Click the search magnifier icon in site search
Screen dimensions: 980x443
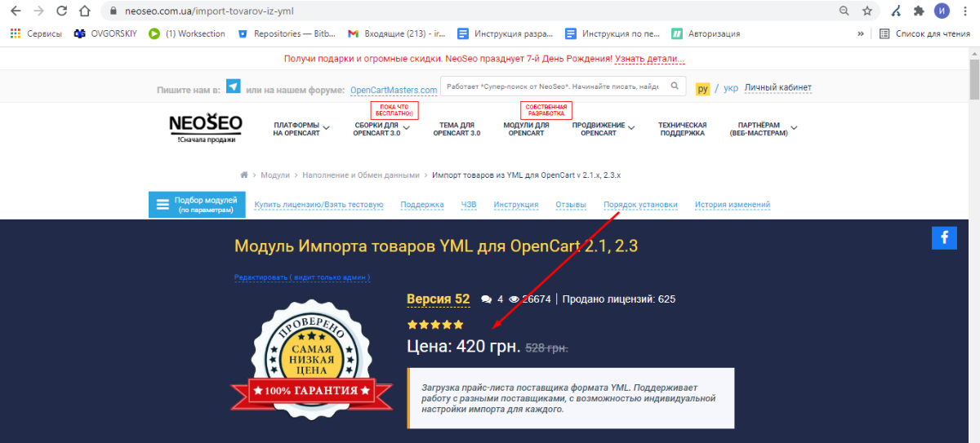click(675, 86)
